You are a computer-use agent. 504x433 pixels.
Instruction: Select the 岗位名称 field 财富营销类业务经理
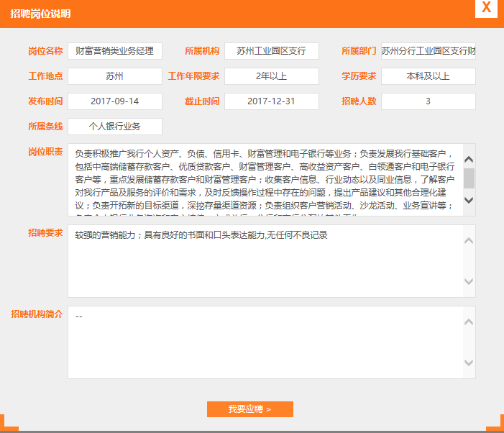pos(115,51)
